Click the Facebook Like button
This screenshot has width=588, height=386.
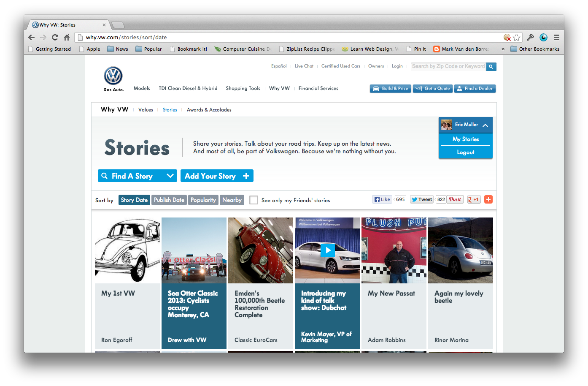(x=382, y=199)
